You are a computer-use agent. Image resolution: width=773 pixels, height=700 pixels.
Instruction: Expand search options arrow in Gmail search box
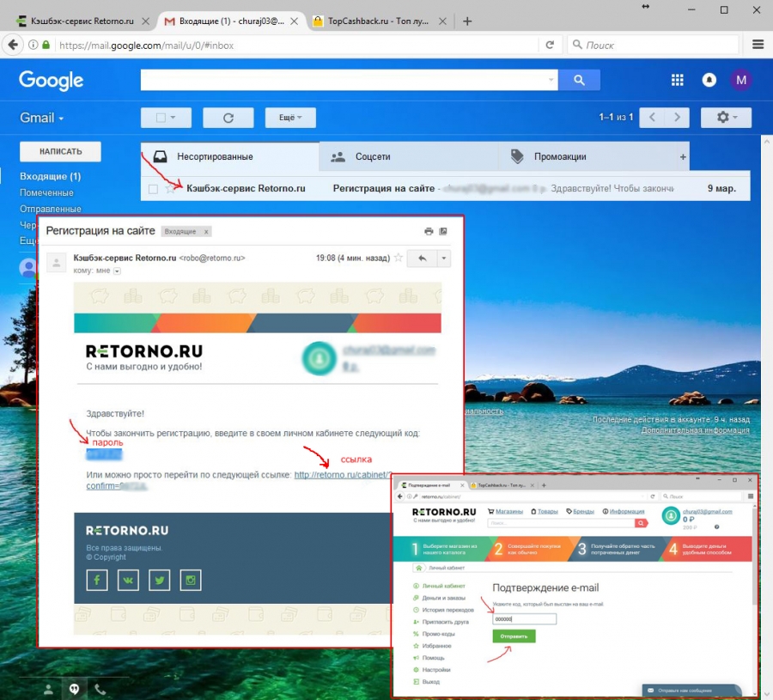coord(551,80)
